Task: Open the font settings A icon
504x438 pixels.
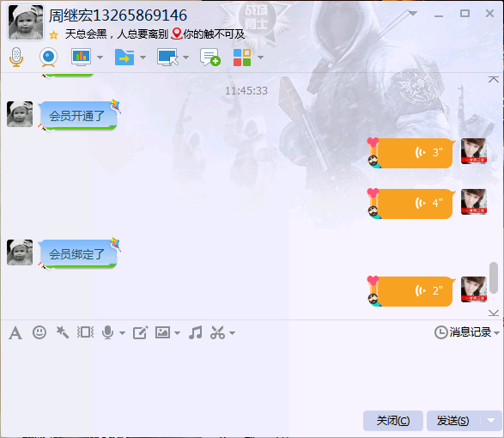Action: pyautogui.click(x=15, y=333)
